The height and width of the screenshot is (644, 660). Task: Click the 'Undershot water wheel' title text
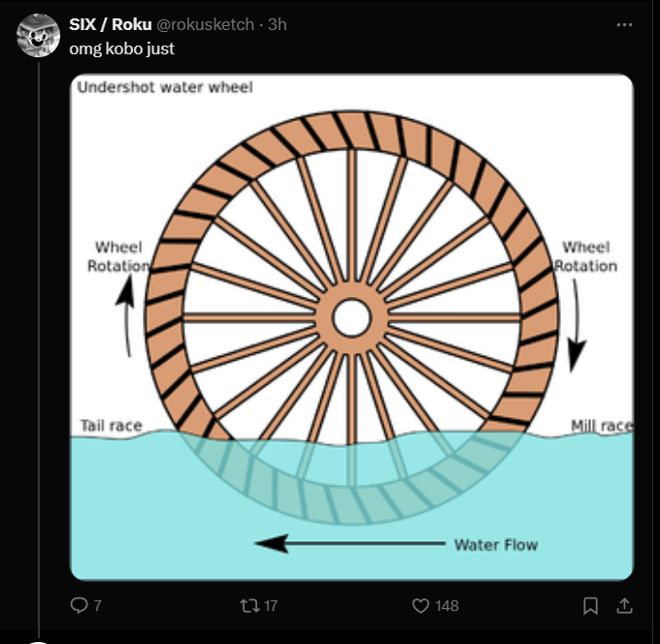pyautogui.click(x=165, y=87)
